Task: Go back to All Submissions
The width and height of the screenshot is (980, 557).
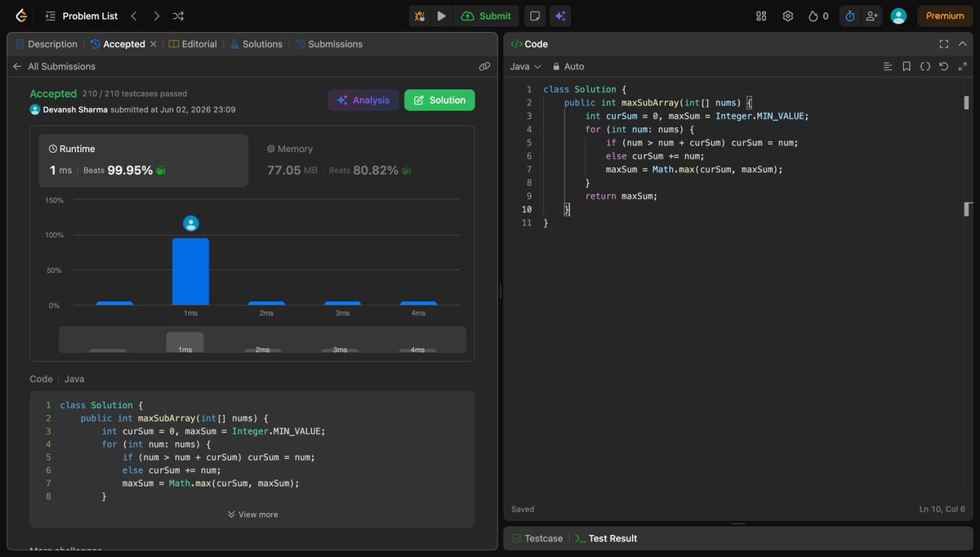Action: (x=54, y=66)
